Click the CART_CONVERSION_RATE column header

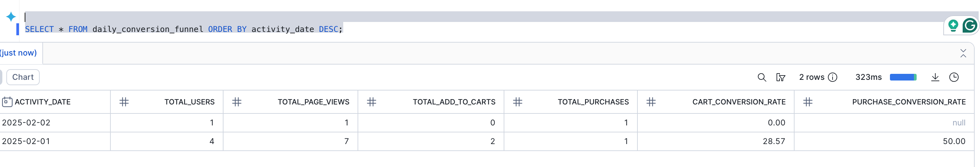coord(739,102)
